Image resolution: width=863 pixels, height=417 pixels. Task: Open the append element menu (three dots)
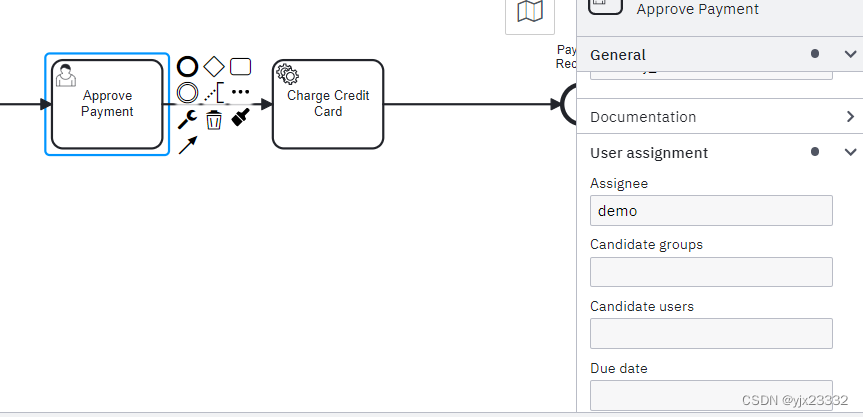(241, 92)
